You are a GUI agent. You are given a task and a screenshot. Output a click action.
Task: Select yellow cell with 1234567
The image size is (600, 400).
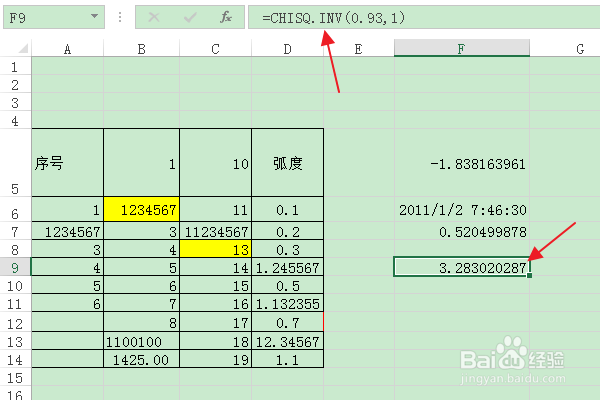[142, 209]
